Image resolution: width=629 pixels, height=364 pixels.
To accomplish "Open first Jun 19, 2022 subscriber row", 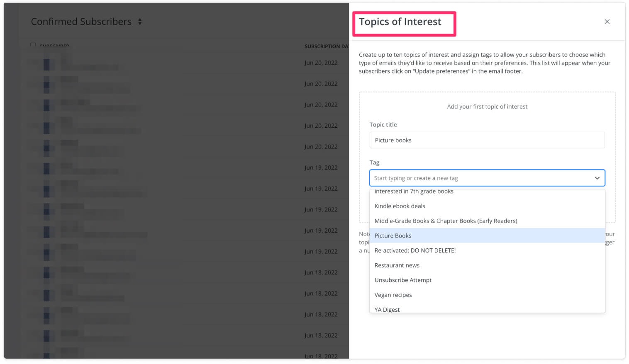I will tap(183, 168).
